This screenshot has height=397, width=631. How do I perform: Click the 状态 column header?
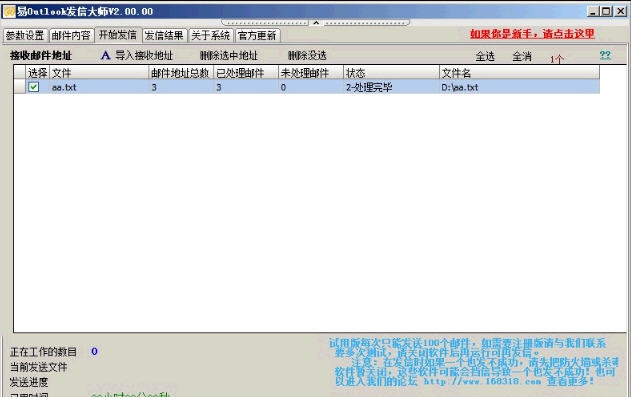pos(391,73)
